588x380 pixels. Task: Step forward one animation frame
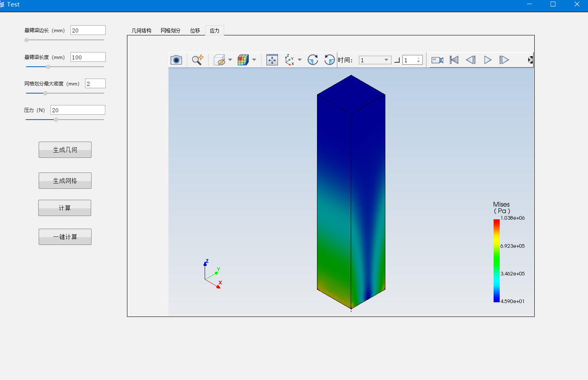[x=504, y=60]
